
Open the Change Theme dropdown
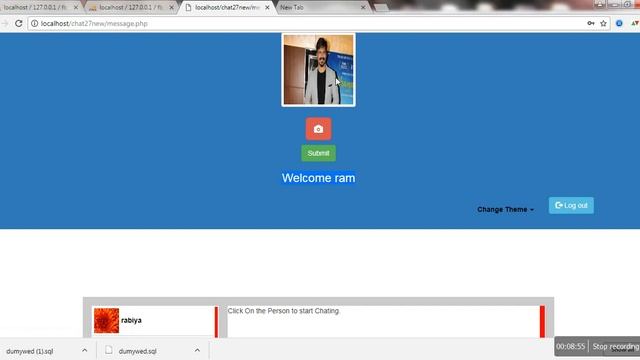tap(505, 209)
